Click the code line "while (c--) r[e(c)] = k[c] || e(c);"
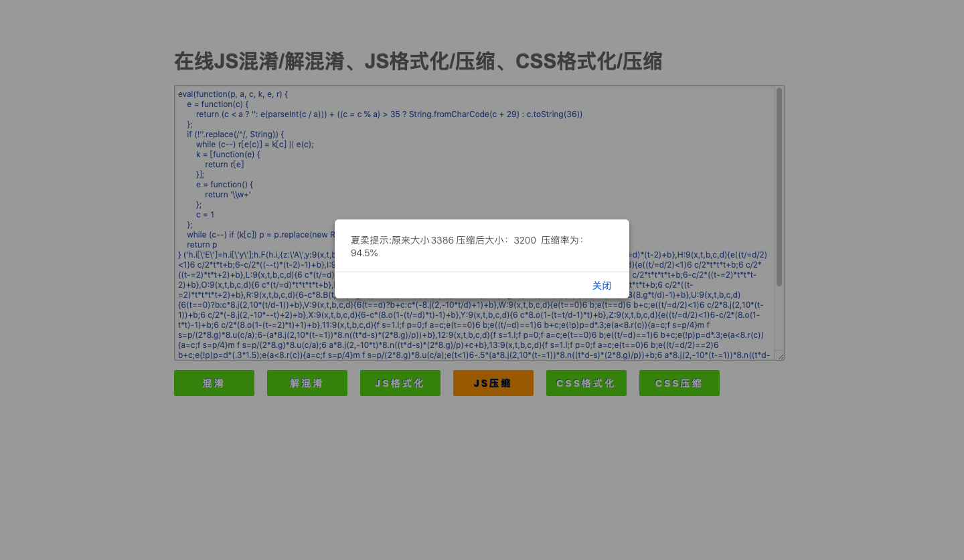Image resolution: width=964 pixels, height=560 pixels. coord(255,145)
